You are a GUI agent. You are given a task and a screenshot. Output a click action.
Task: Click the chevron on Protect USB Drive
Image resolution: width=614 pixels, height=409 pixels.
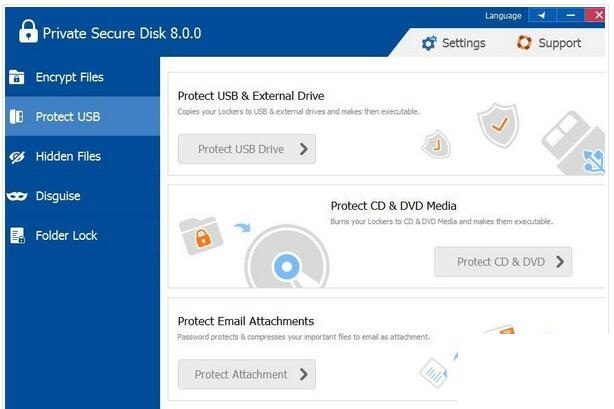304,150
